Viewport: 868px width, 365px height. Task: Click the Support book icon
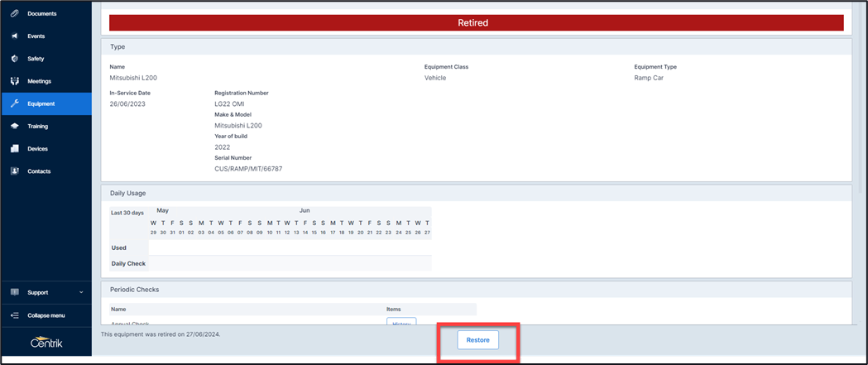15,292
